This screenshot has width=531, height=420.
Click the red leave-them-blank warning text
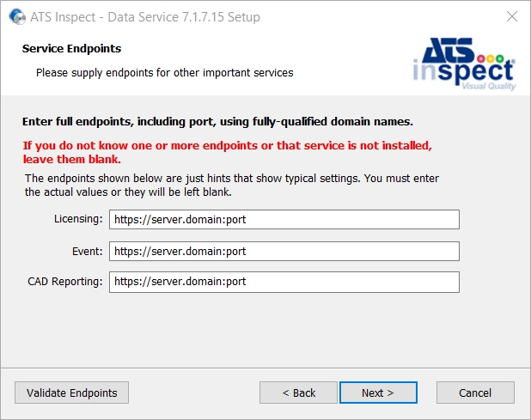coord(228,152)
